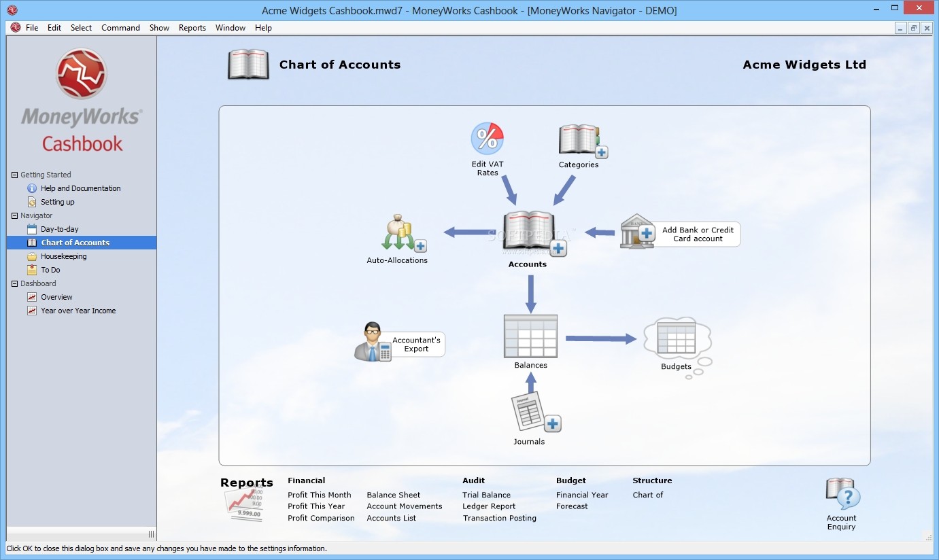Collapse the Navigator tree section

pyautogui.click(x=15, y=215)
